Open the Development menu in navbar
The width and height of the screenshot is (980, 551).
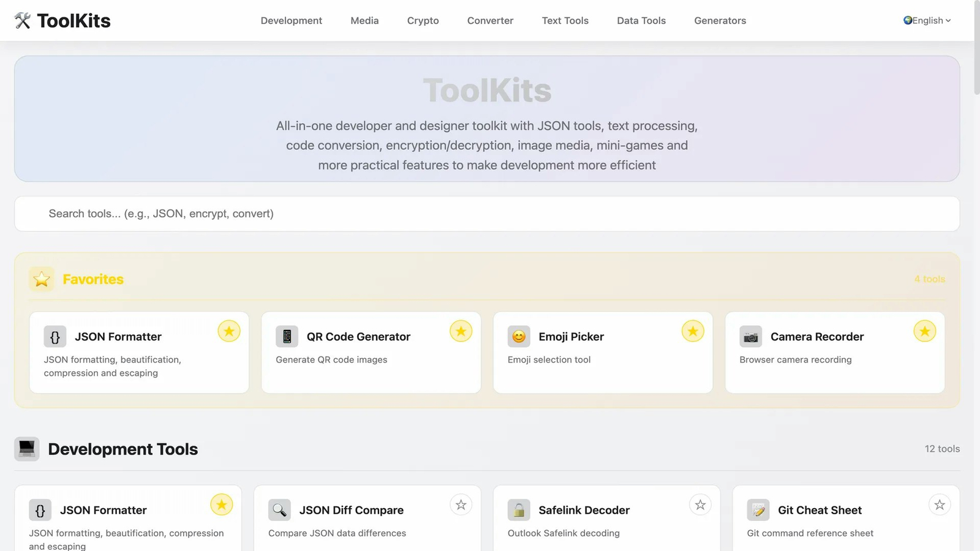[x=291, y=21]
